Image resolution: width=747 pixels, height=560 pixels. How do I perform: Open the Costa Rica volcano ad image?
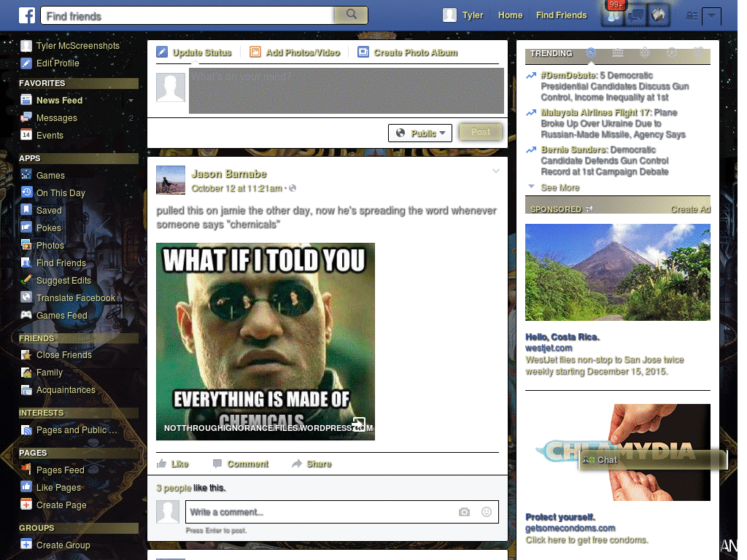tap(617, 273)
